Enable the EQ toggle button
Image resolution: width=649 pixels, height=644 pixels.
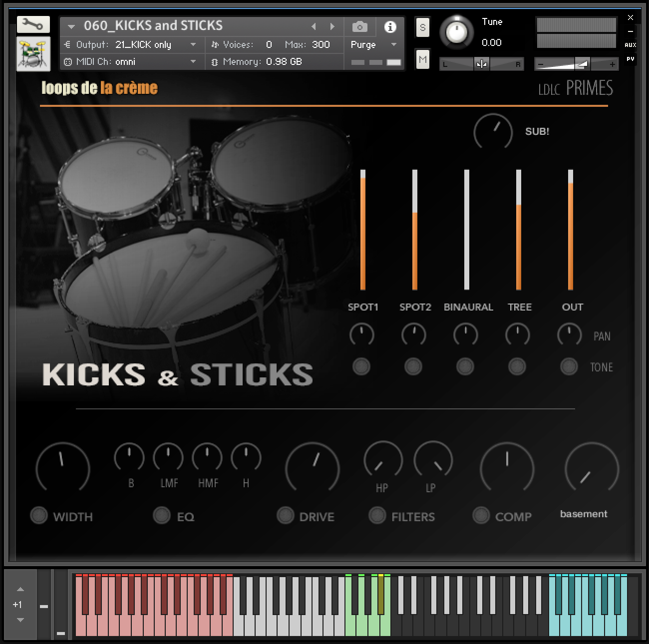pos(162,515)
